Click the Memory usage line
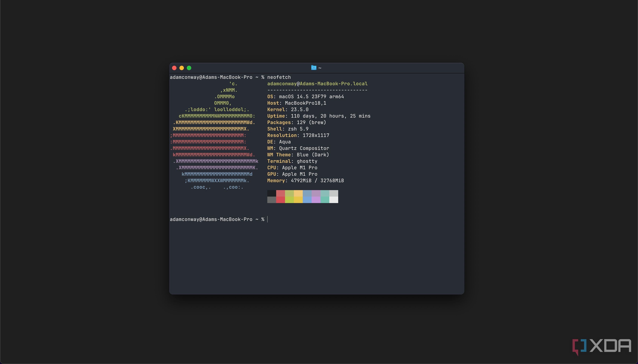638x364 pixels. [306, 181]
